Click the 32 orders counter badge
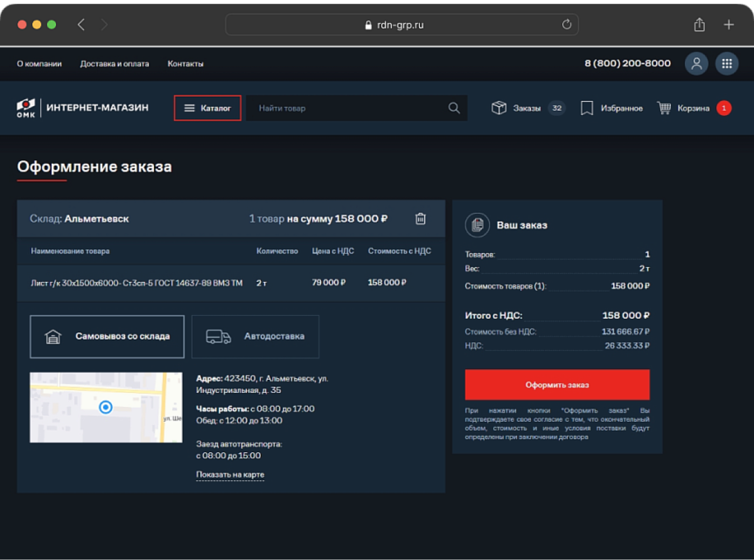This screenshot has height=560, width=754. [x=557, y=108]
